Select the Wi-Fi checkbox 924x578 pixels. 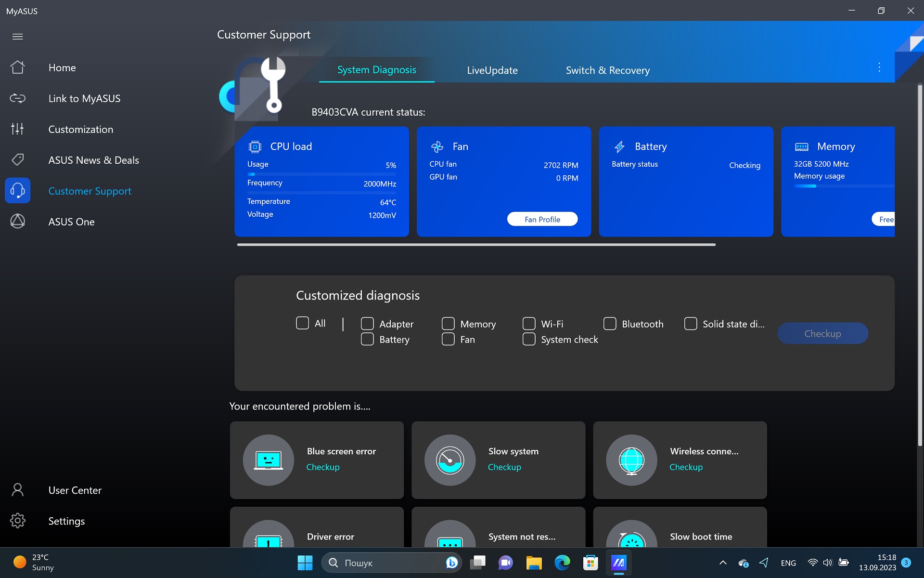pyautogui.click(x=529, y=324)
